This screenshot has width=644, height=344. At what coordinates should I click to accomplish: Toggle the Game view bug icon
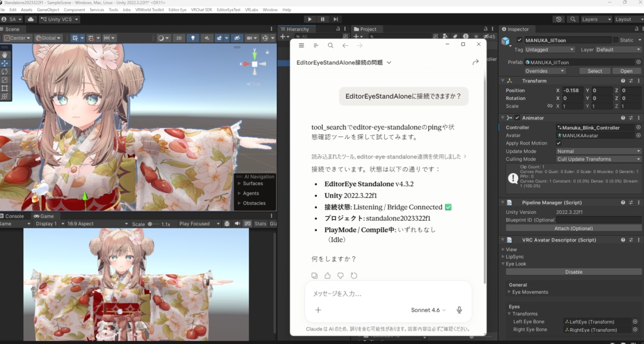pos(227,224)
